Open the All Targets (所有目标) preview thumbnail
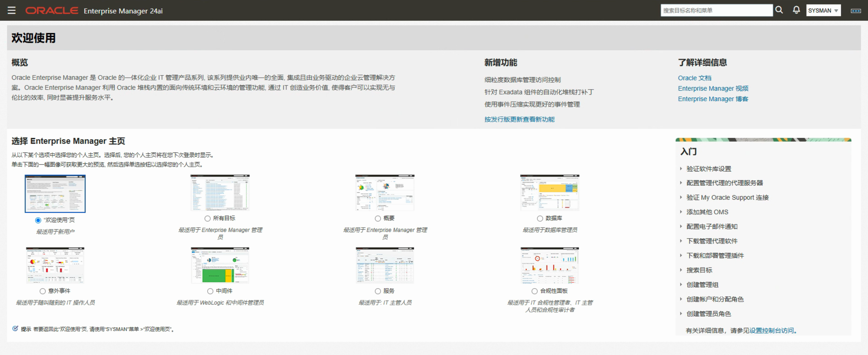Screen dimensions: 868x355 [220, 193]
